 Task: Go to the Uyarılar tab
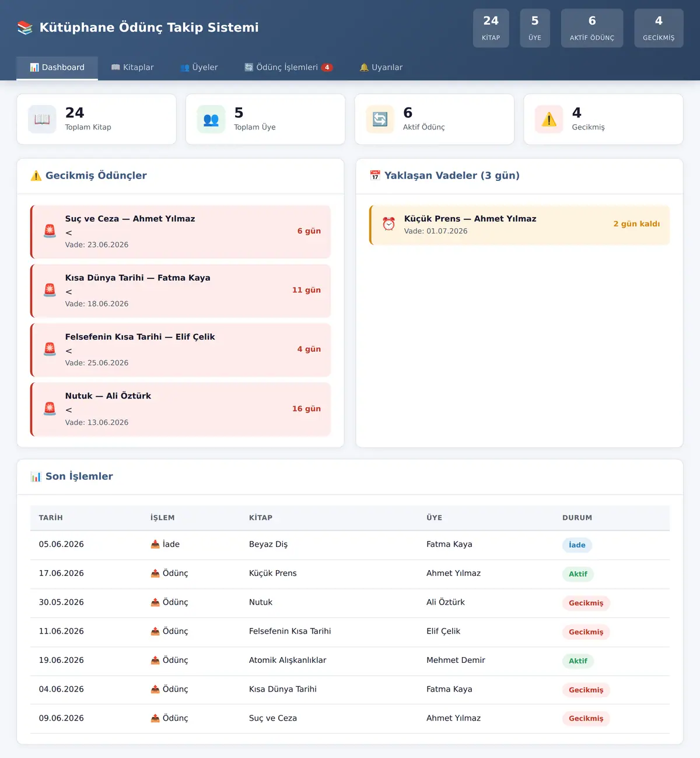[x=381, y=67]
